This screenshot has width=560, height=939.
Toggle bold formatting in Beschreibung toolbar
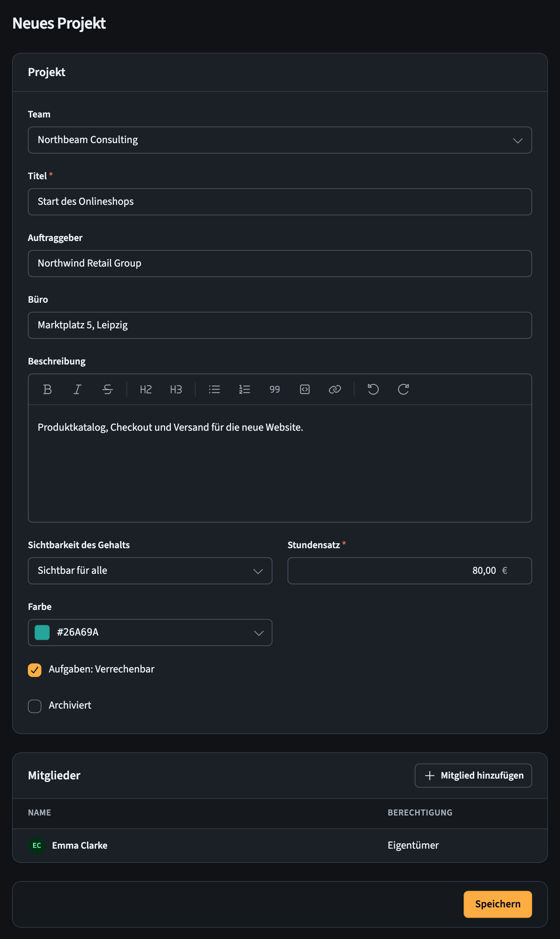tap(47, 389)
